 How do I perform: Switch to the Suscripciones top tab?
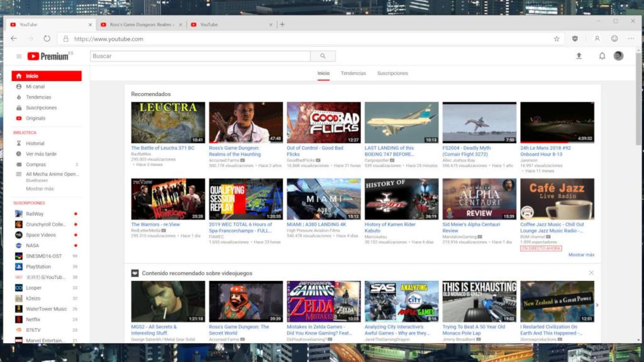(392, 74)
